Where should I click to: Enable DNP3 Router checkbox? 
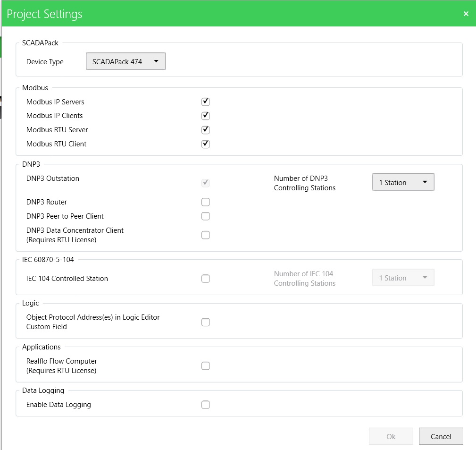point(206,202)
